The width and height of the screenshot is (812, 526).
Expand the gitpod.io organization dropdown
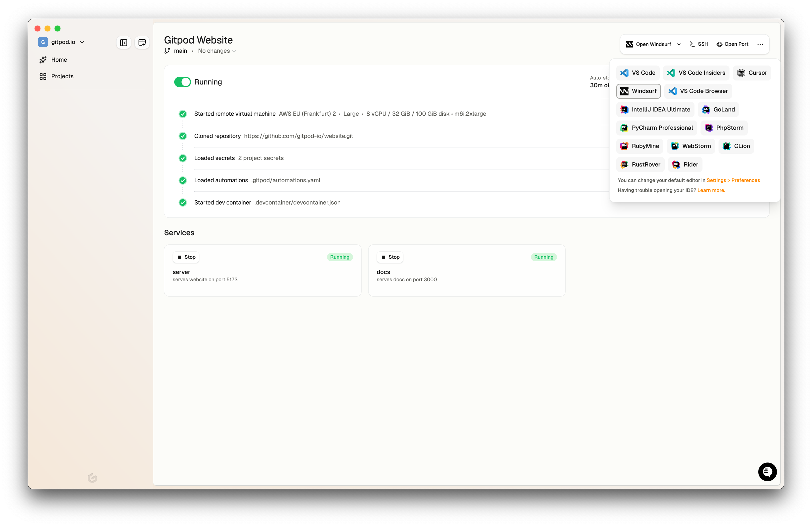point(82,42)
